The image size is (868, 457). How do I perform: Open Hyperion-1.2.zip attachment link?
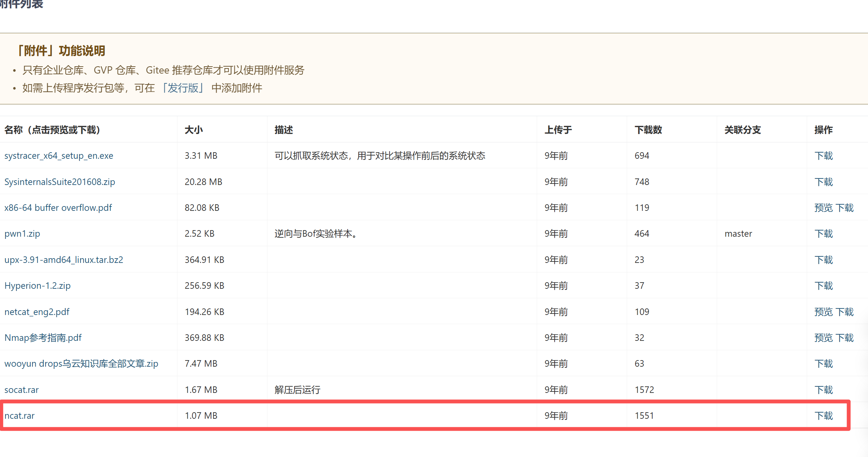(x=38, y=285)
